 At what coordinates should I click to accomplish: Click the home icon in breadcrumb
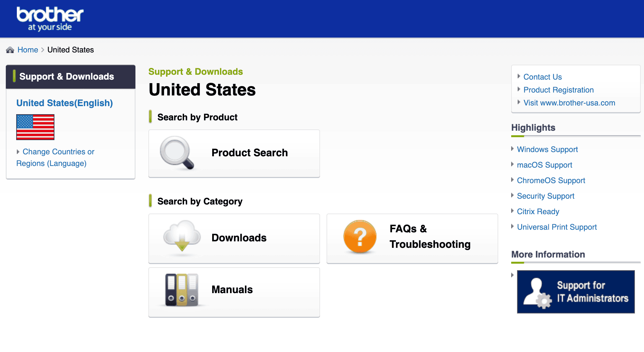10,50
